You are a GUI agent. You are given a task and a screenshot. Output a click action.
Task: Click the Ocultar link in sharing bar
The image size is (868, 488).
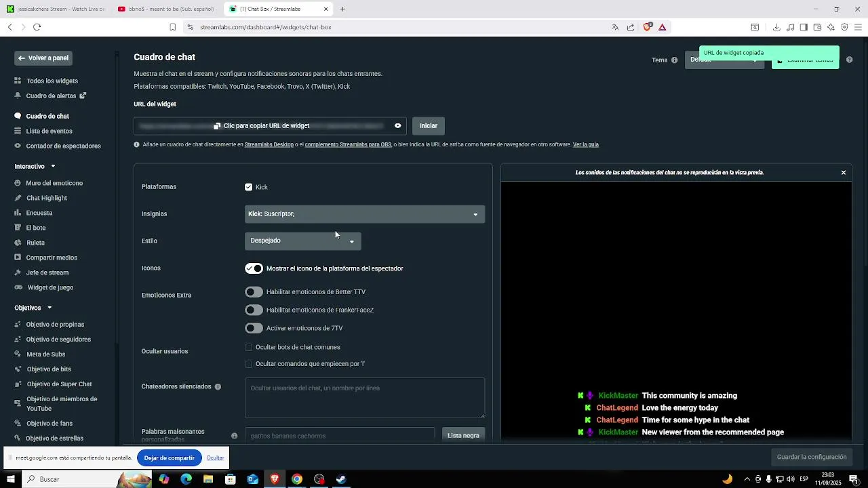216,458
